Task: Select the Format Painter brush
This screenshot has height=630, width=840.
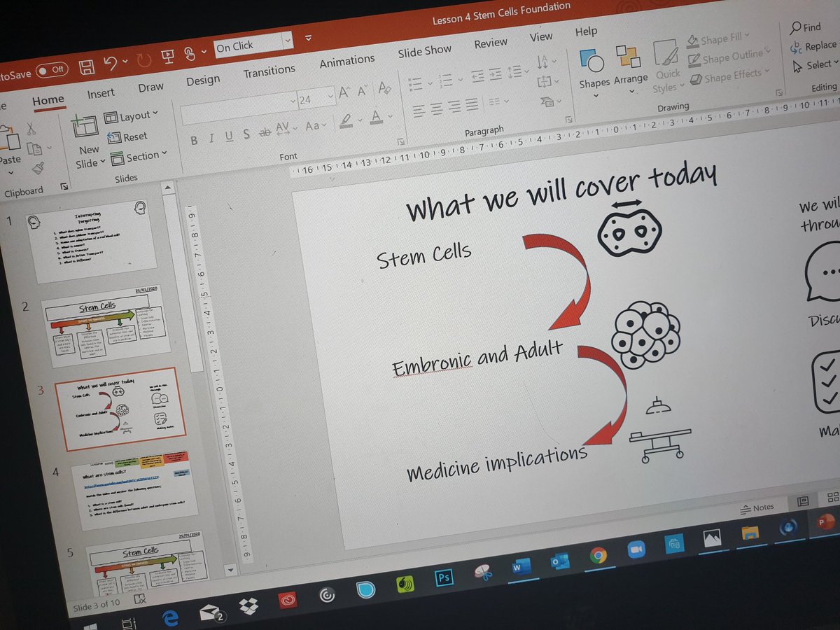Action: [37, 169]
